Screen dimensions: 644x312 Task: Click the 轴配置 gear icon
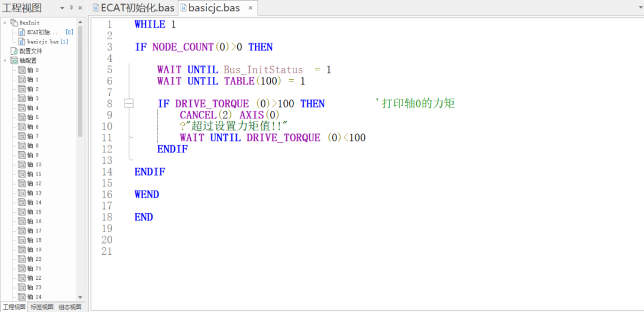click(x=14, y=61)
